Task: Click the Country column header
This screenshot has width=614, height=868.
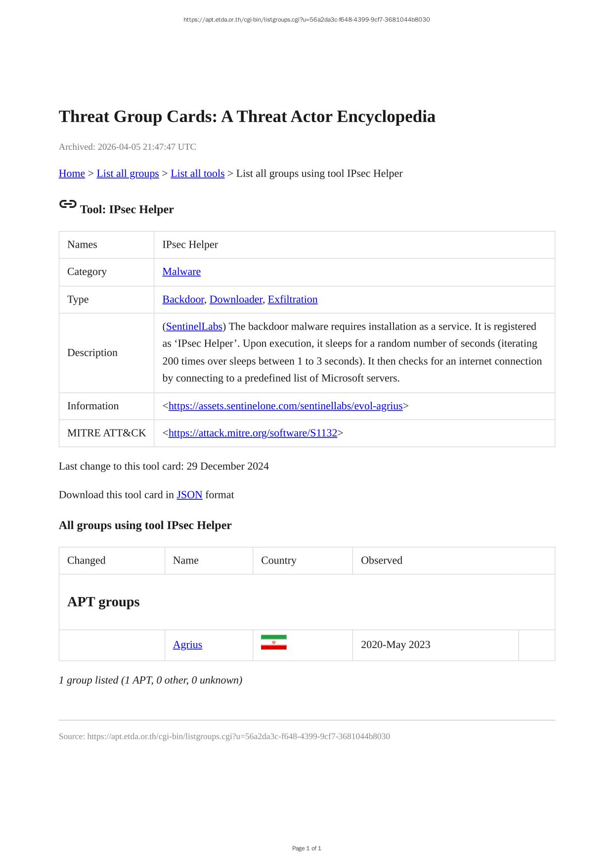Action: (279, 561)
